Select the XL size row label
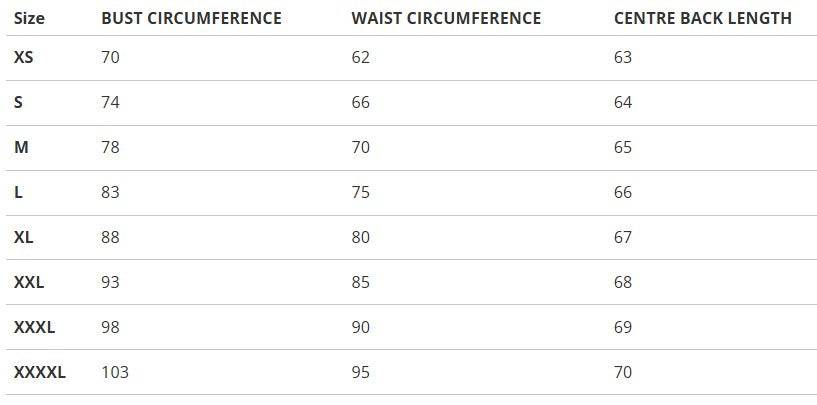Viewport: 817px width, 405px height. point(24,237)
